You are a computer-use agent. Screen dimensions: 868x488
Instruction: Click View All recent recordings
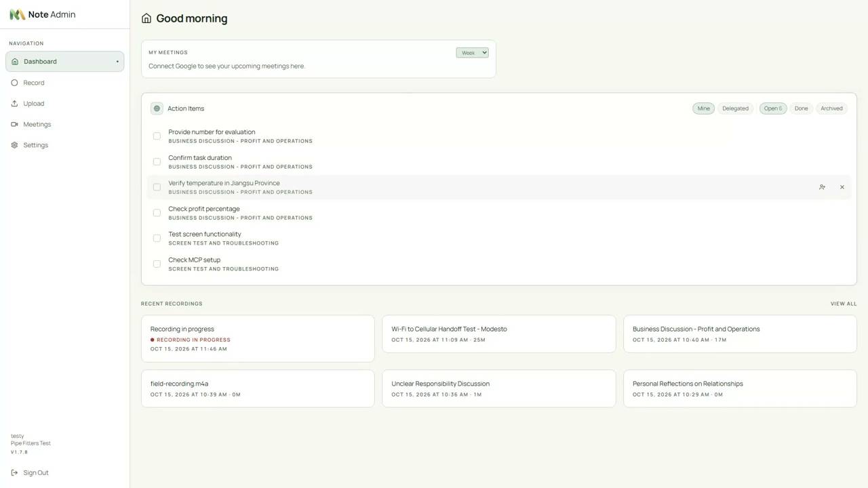844,304
